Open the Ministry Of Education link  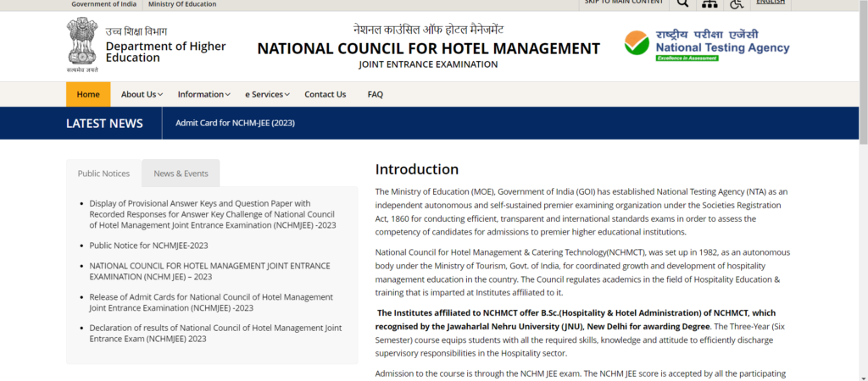coord(183,4)
